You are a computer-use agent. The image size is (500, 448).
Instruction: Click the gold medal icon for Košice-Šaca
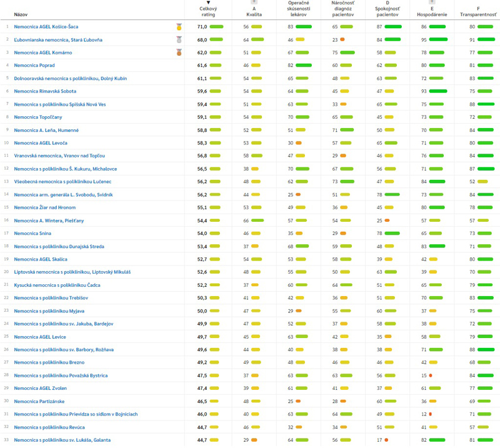(179, 27)
